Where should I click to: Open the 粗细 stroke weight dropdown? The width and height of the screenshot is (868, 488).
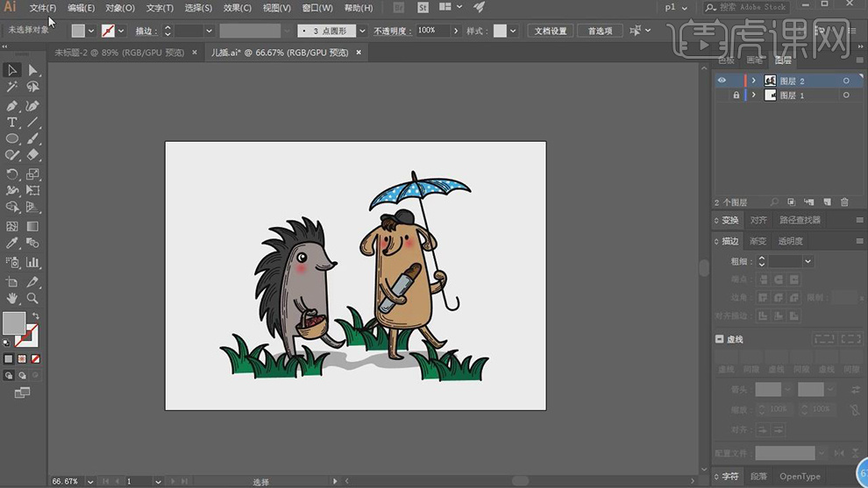pyautogui.click(x=808, y=261)
